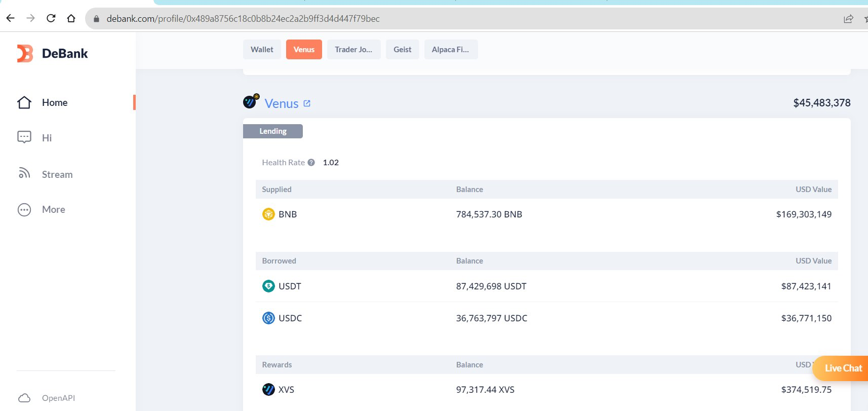This screenshot has height=411, width=868.
Task: Click the balance 36,763,797 USDC
Action: pos(492,318)
